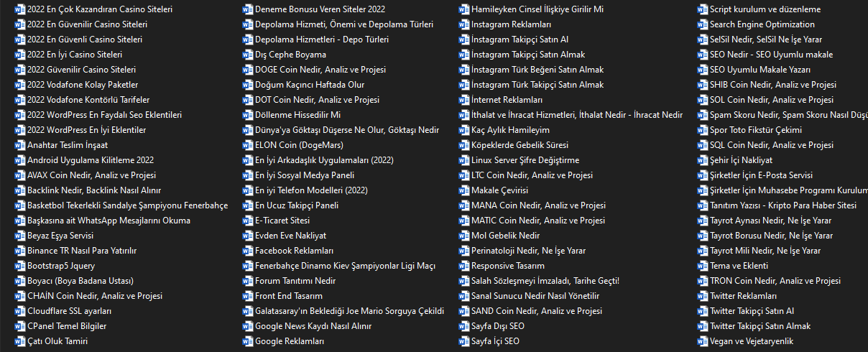Select '2022 WordPress En Faydalı Seo Eklentileri'

(x=104, y=115)
